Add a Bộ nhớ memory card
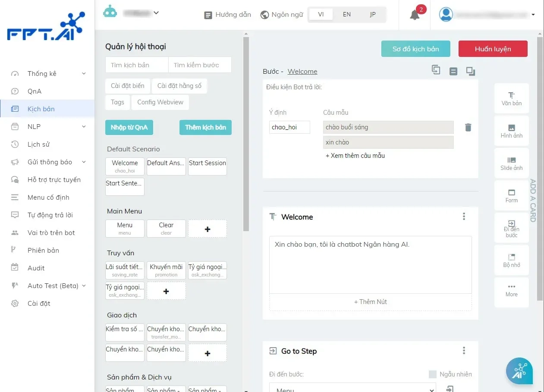 [x=512, y=260]
